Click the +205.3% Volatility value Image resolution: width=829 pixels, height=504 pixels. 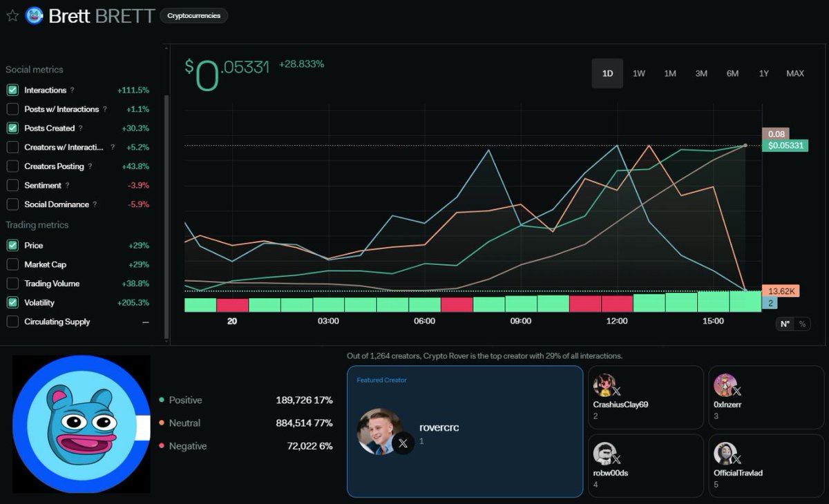coord(133,303)
